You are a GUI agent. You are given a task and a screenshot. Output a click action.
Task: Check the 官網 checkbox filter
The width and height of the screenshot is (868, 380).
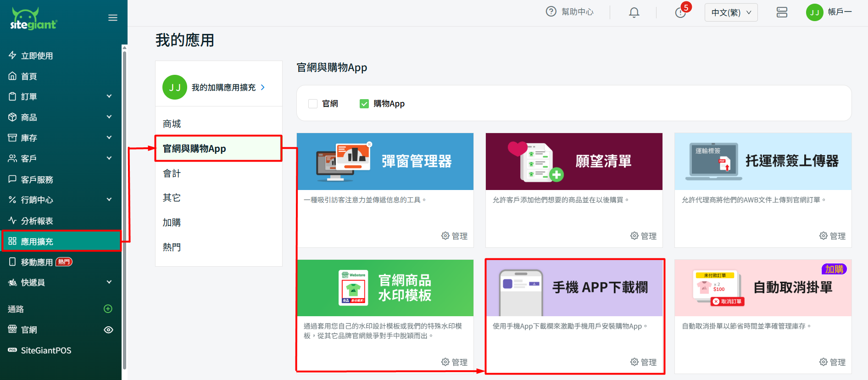tap(313, 104)
